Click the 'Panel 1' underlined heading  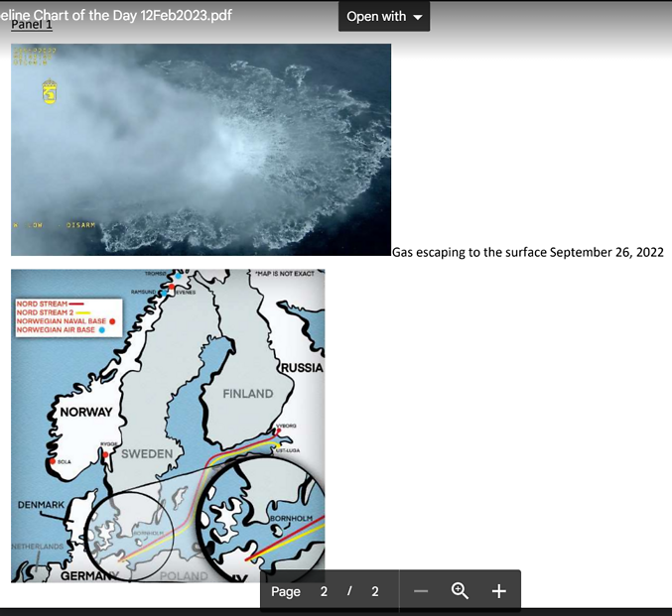pyautogui.click(x=32, y=25)
